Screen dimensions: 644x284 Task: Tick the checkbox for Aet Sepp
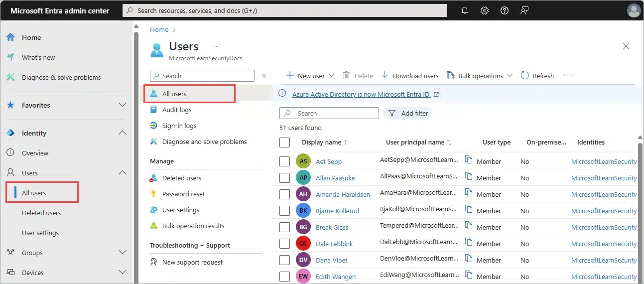[284, 161]
